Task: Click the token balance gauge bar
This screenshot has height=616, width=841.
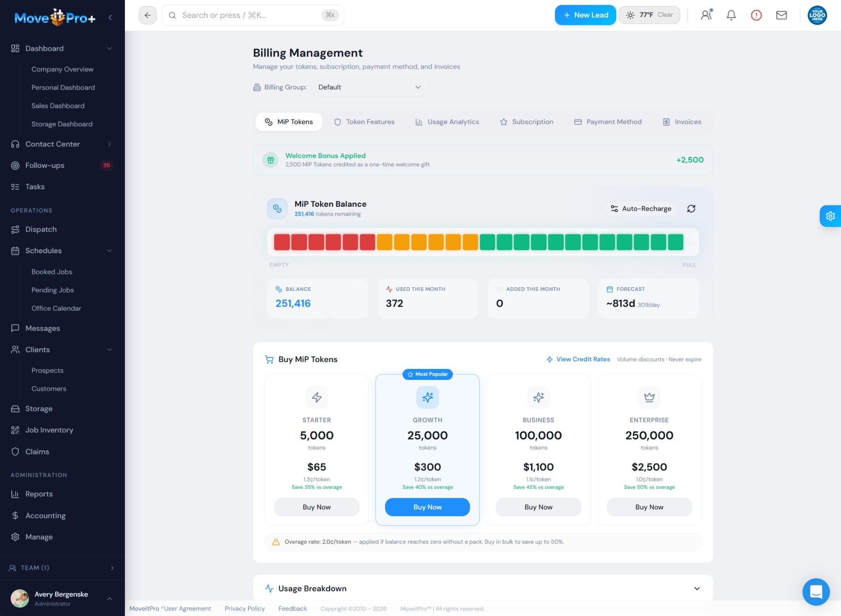Action: click(483, 242)
